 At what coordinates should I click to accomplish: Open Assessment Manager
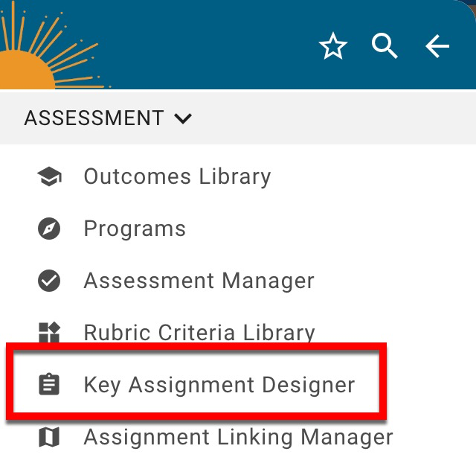199,281
